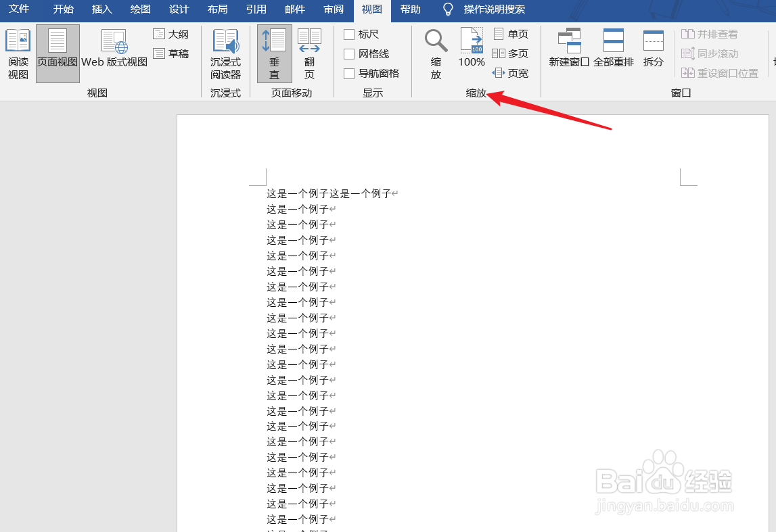Screen dimensions: 776x532
Task: Choose 单页 one page zoom
Action: (511, 34)
